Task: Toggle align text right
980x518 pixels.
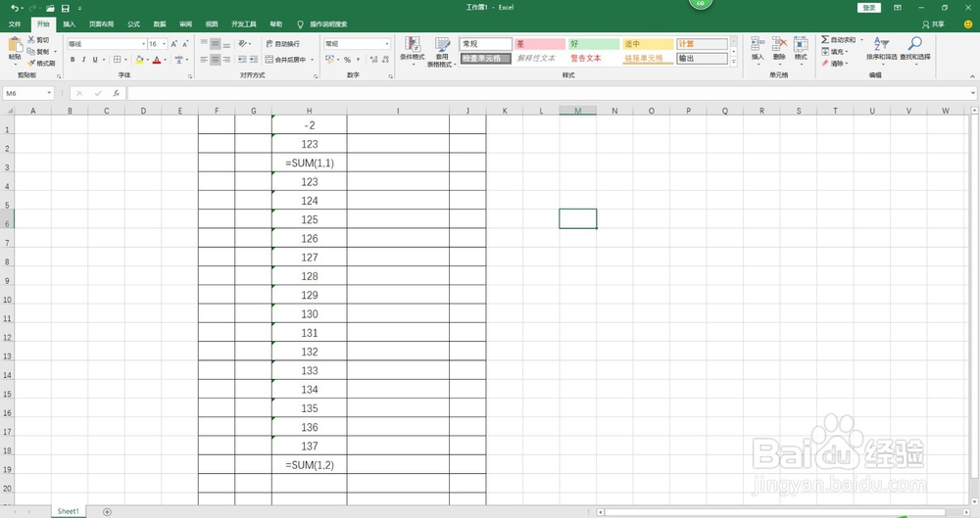Action: [226, 60]
